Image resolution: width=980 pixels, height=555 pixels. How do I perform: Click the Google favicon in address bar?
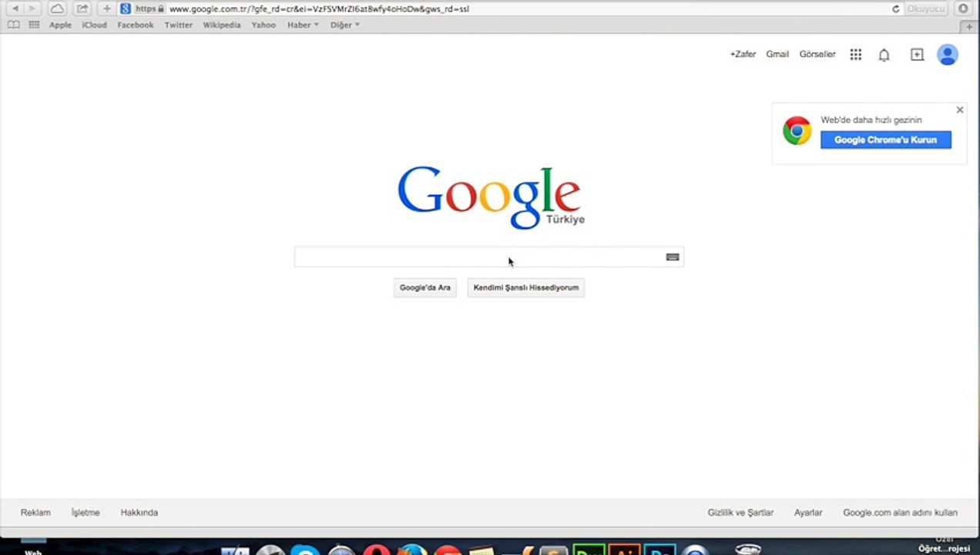(x=126, y=8)
